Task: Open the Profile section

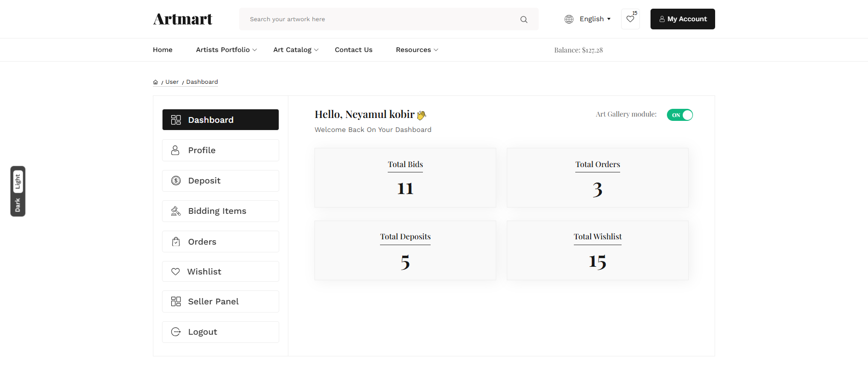Action: coord(220,150)
